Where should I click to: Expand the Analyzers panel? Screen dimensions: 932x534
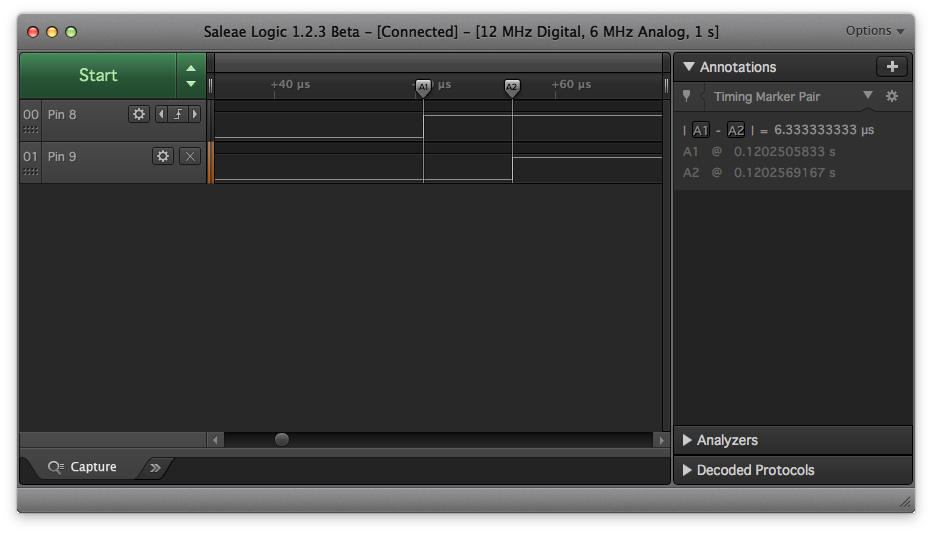pos(687,440)
